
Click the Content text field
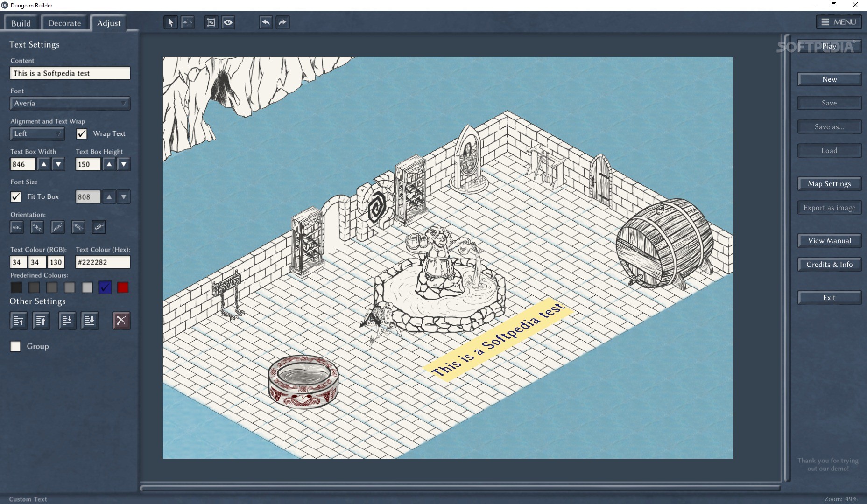click(70, 73)
